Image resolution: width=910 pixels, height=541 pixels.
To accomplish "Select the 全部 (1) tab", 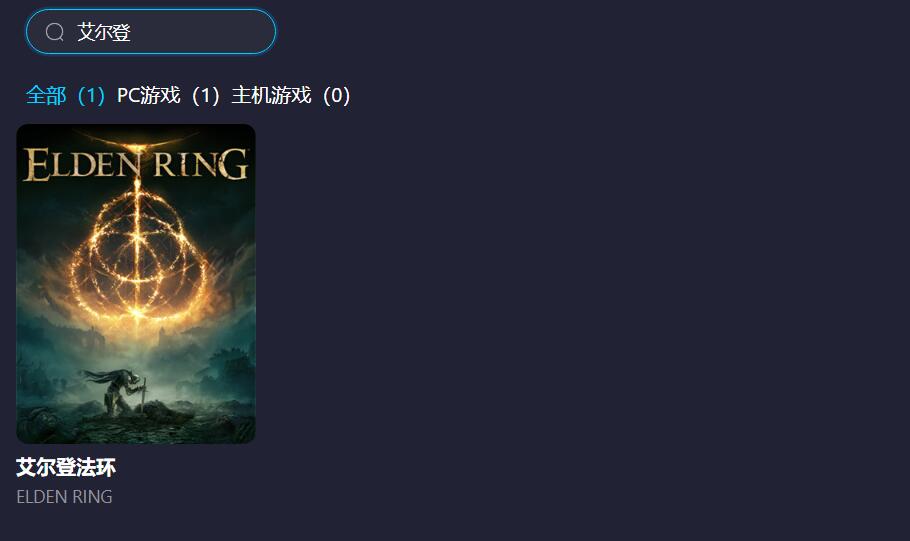I will click(x=66, y=95).
